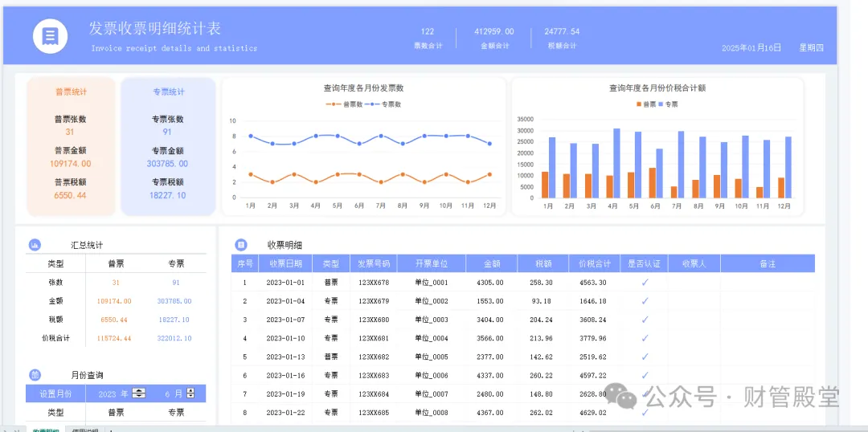Screen dimensions: 868x432
Task: Click the 普票数 legend marker in the line chart
Action: click(x=334, y=104)
